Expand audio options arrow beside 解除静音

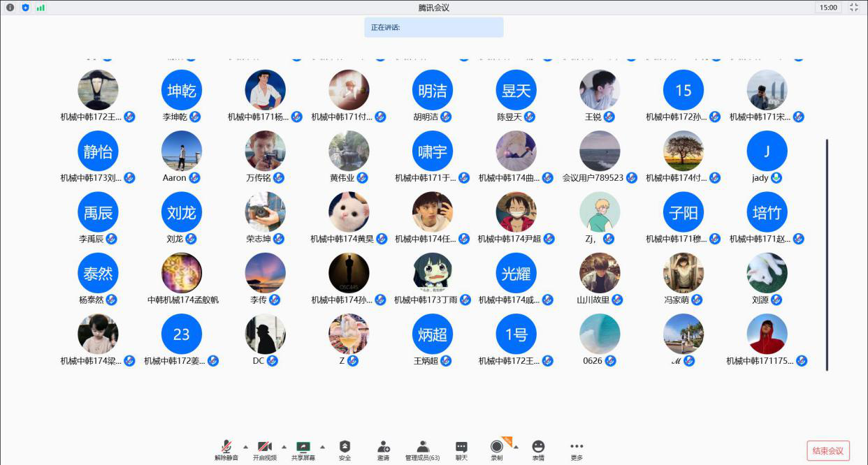[x=245, y=447]
